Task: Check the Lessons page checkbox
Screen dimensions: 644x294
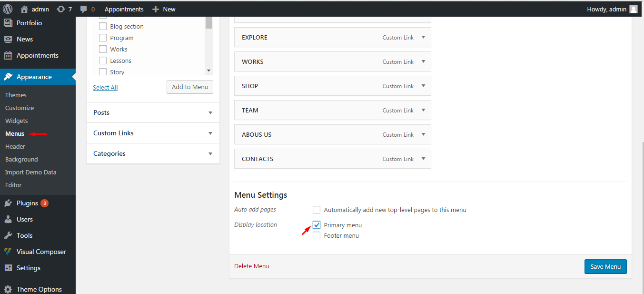Action: (103, 61)
